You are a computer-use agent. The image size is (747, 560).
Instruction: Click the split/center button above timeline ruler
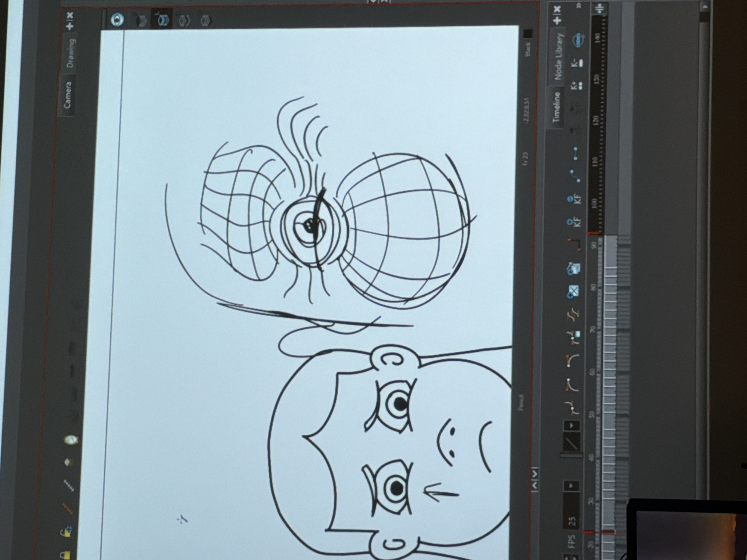pyautogui.click(x=600, y=9)
